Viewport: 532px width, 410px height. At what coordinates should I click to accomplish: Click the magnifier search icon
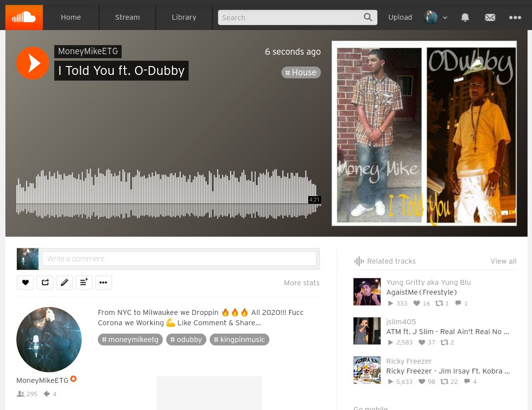368,17
